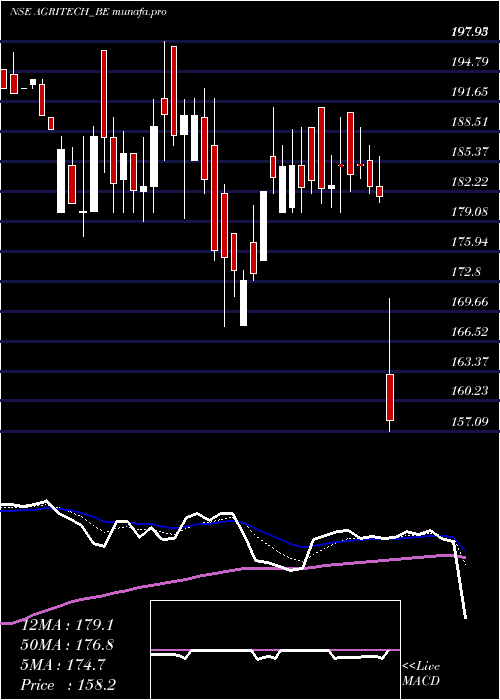
Task: Select the 169.66 price axis label
Action: [470, 302]
